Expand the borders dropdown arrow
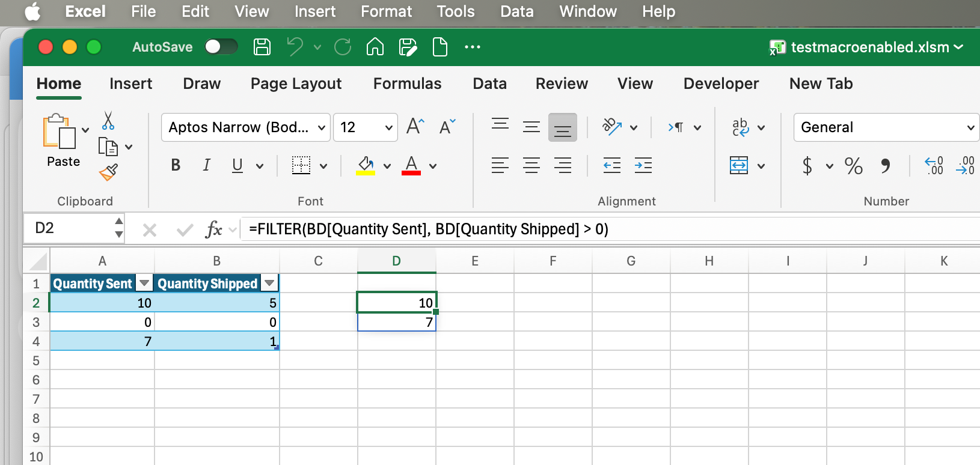980x465 pixels. [x=323, y=166]
